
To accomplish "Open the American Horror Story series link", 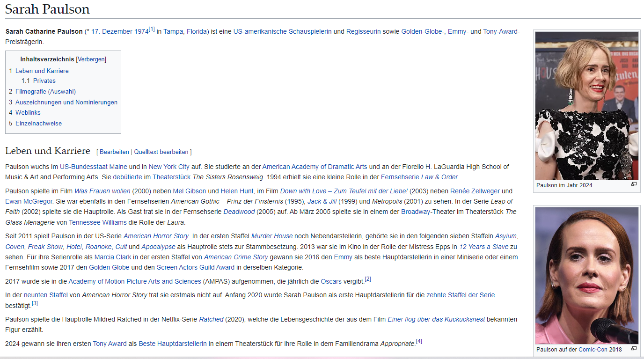I will pos(156,236).
